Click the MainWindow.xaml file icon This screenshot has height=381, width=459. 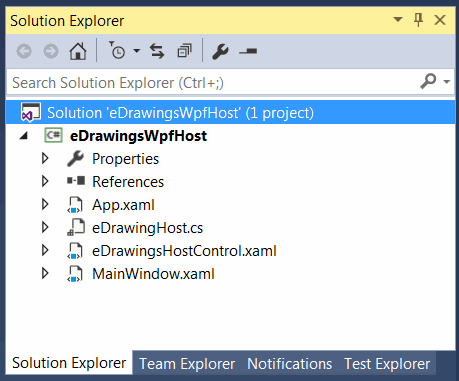(75, 274)
